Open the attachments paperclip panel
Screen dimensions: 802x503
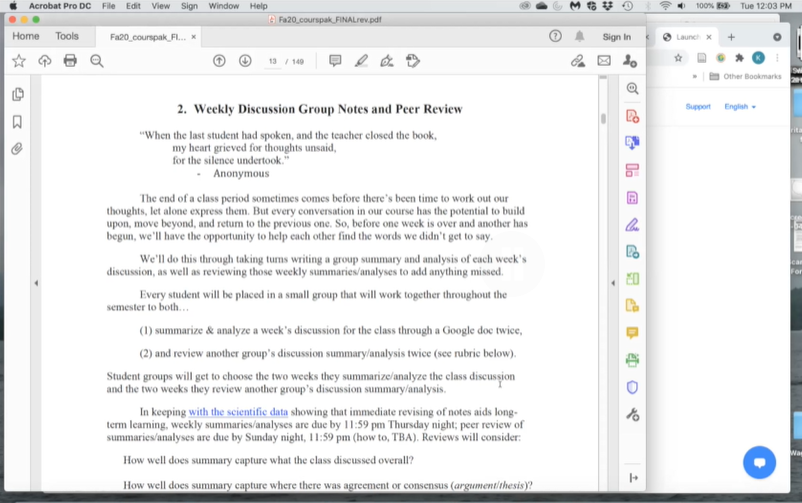coord(17,149)
